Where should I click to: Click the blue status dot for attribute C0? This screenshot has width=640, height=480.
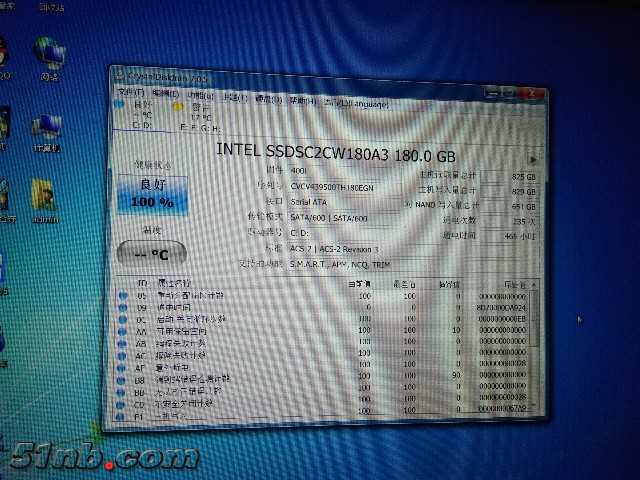[120, 402]
